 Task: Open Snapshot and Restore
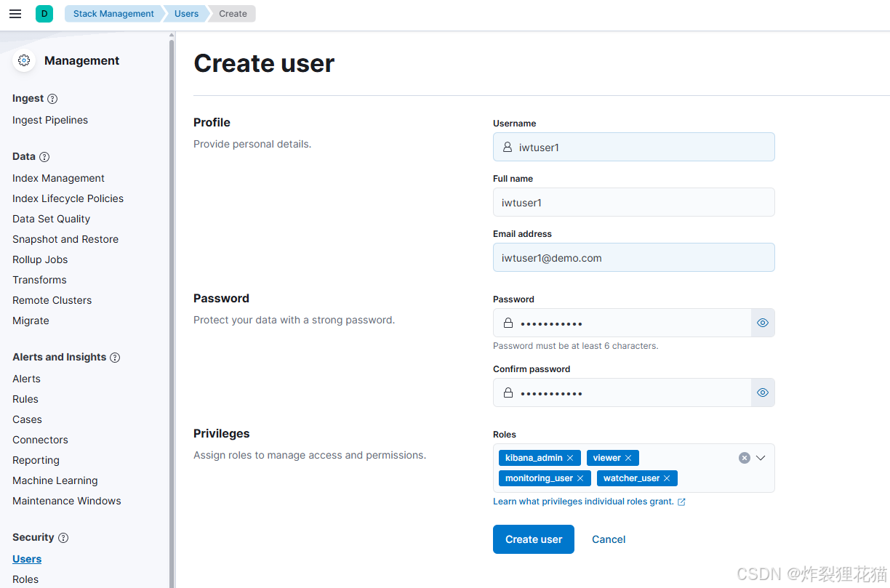(x=65, y=239)
